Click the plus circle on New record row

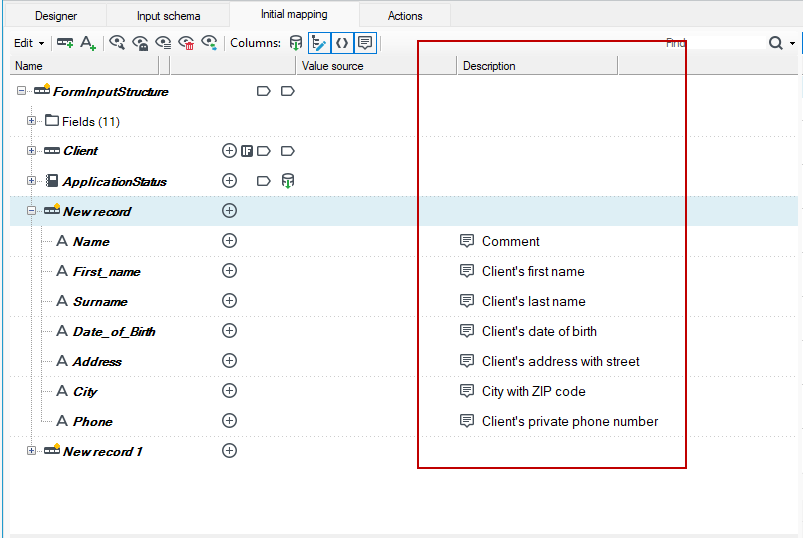pos(229,210)
